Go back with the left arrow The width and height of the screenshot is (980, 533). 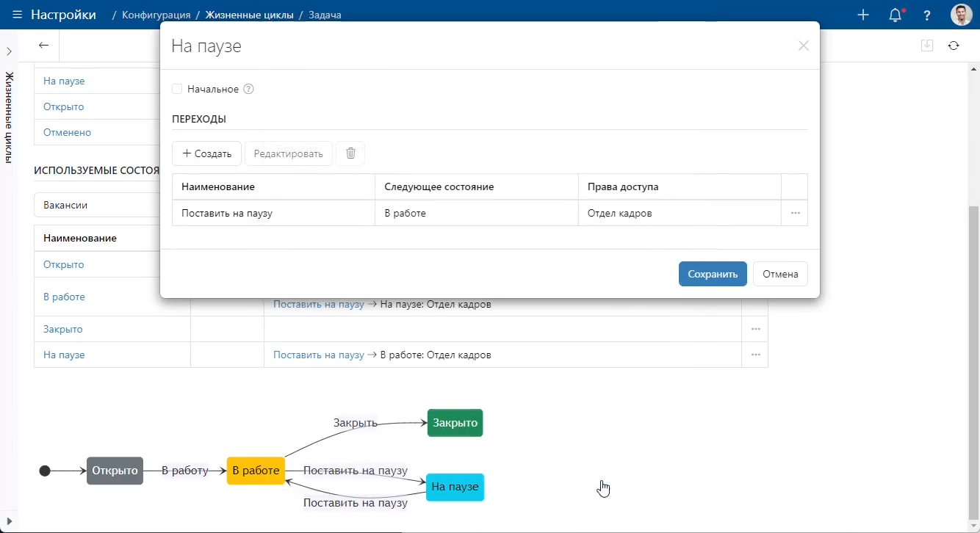(x=43, y=46)
